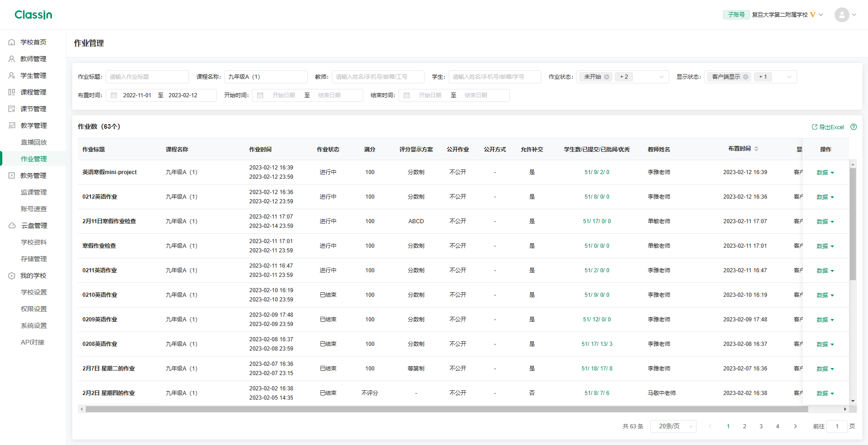Image resolution: width=868 pixels, height=445 pixels.
Task: Focus the 教师 search input
Action: point(378,77)
